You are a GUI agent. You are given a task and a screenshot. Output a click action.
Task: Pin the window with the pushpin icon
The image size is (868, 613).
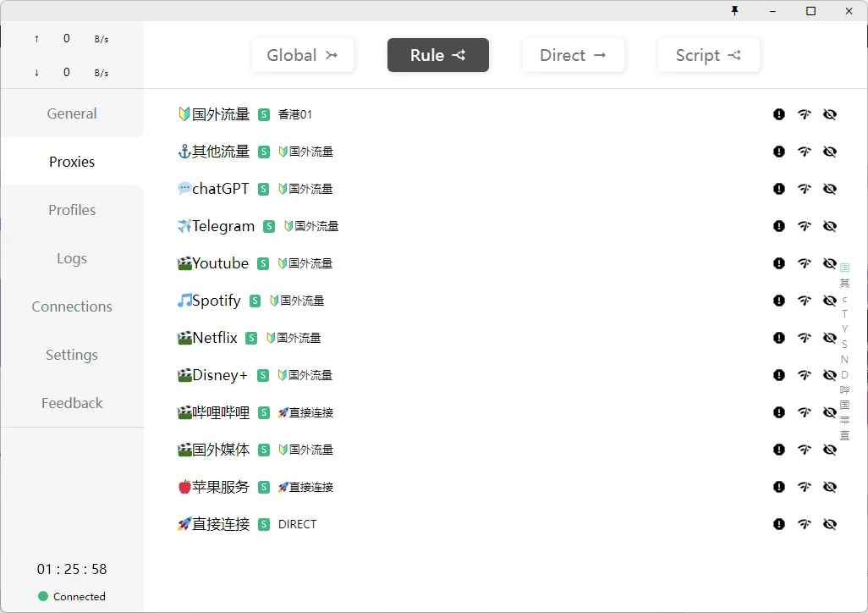734,11
